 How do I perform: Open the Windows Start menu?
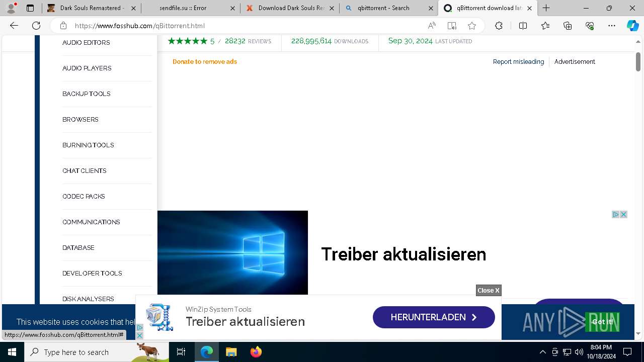tap(12, 352)
